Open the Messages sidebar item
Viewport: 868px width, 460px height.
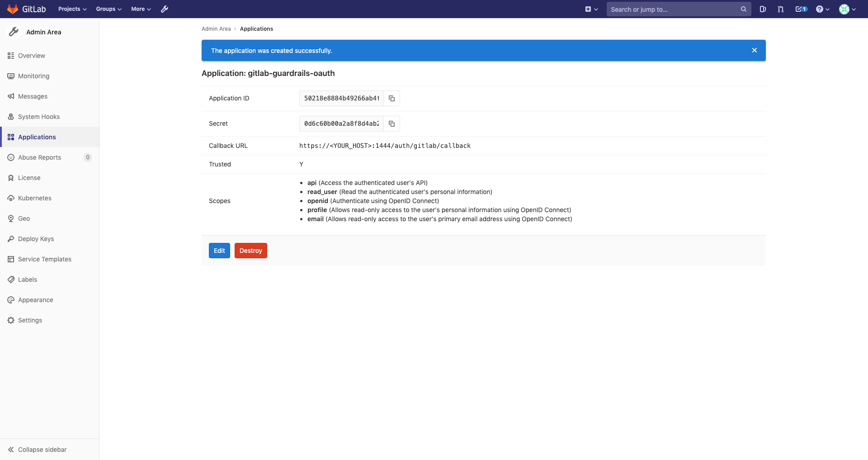(x=50, y=96)
